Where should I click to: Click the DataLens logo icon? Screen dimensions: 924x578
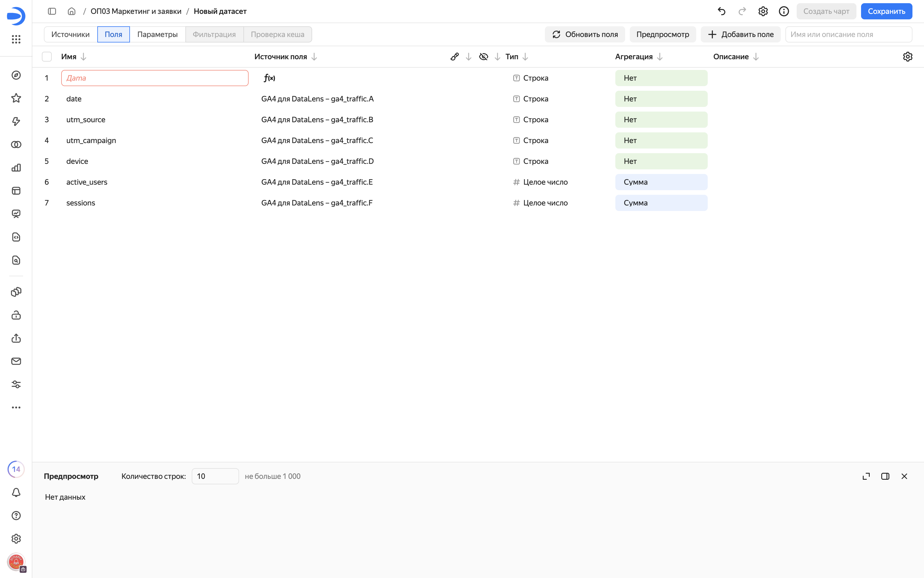click(x=16, y=16)
